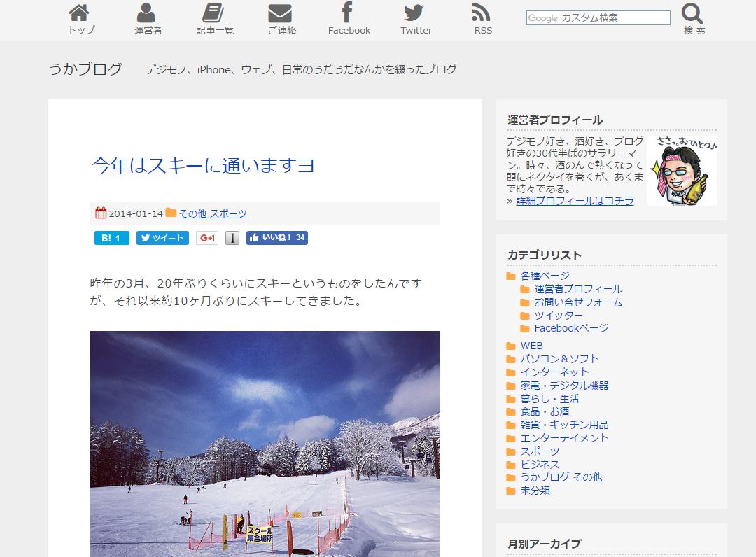This screenshot has width=756, height=557.
Task: Click the Twitter bird icon
Action: [x=414, y=14]
